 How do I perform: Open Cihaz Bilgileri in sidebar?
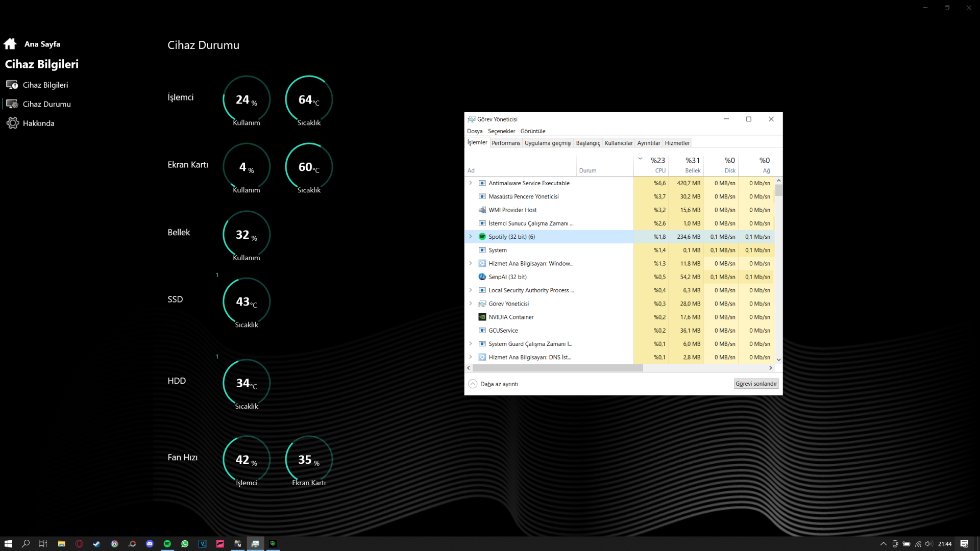click(x=45, y=85)
